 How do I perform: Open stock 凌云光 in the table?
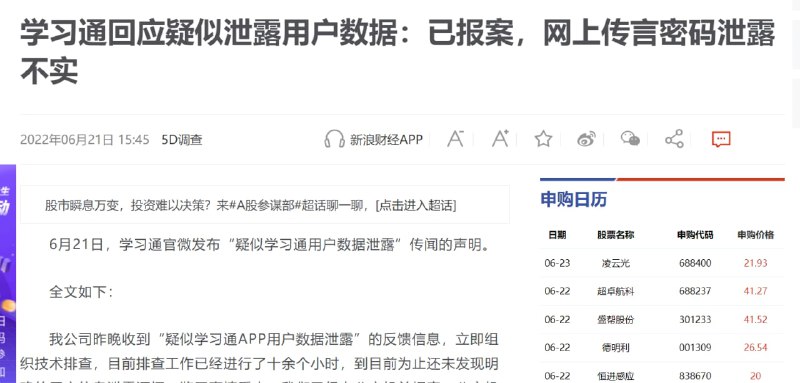click(616, 263)
